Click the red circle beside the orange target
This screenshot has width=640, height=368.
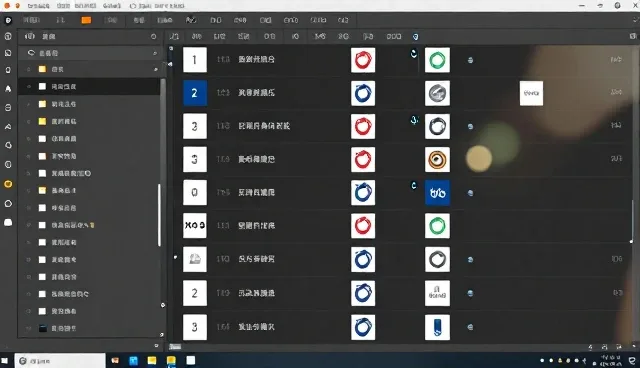tap(363, 160)
